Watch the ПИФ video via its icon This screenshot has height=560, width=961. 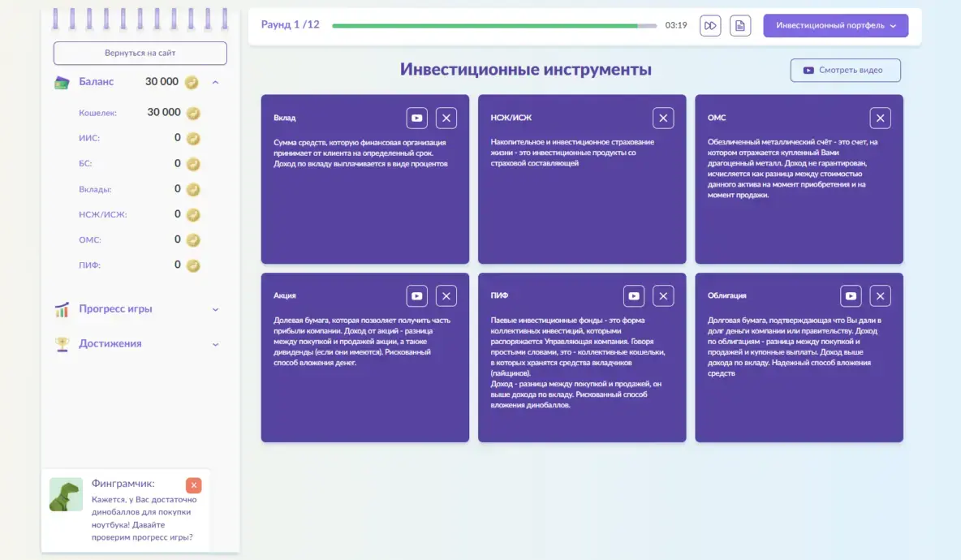[634, 296]
